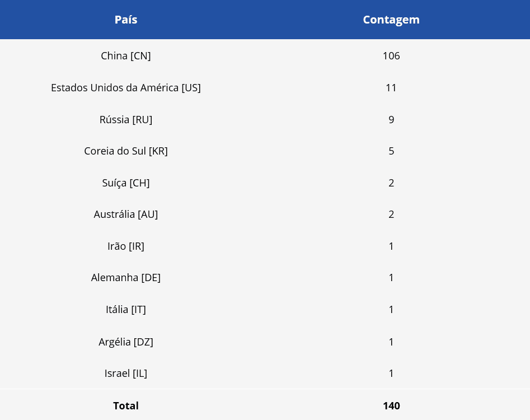Click the Rússia [RU] entry

[x=126, y=119]
